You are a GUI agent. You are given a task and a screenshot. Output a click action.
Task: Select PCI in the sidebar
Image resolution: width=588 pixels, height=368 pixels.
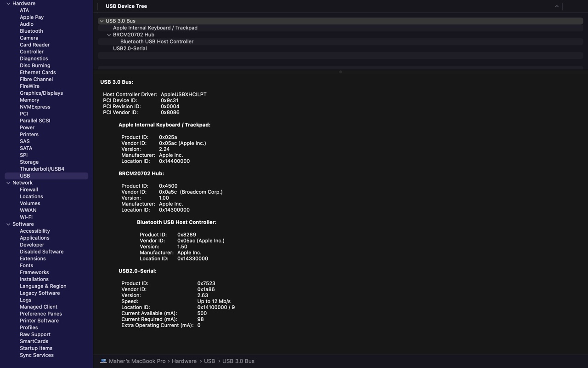[x=24, y=114]
